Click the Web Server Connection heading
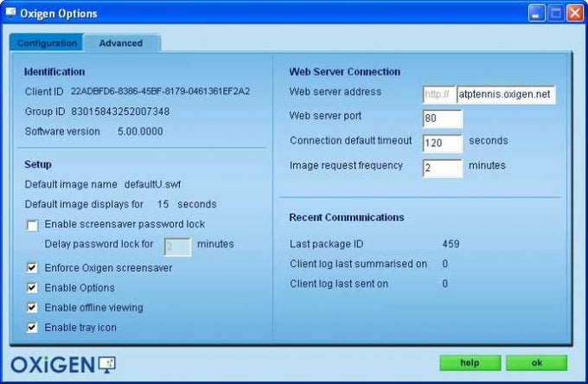The width and height of the screenshot is (588, 384). point(345,72)
